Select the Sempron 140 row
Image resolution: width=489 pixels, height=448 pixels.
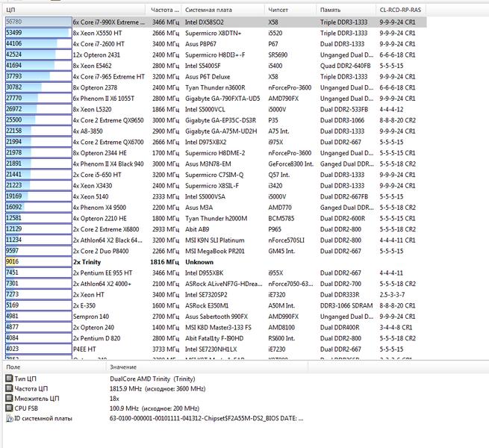pyautogui.click(x=216, y=317)
